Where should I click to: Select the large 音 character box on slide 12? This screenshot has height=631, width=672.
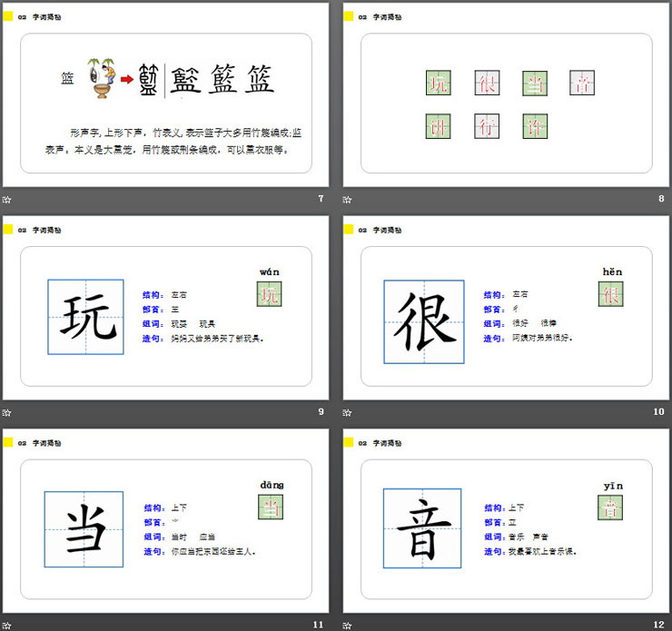coord(423,526)
